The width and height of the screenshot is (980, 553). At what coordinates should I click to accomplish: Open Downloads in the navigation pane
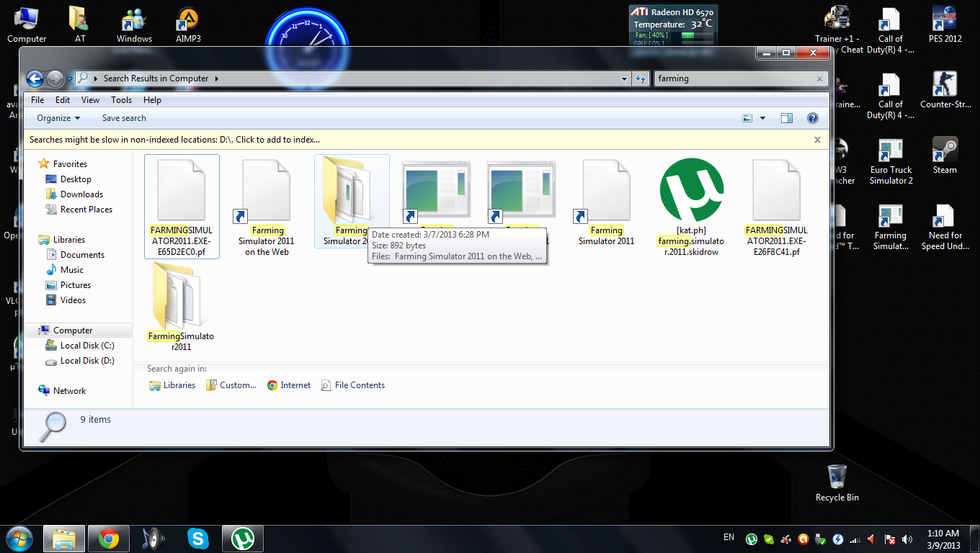(81, 194)
